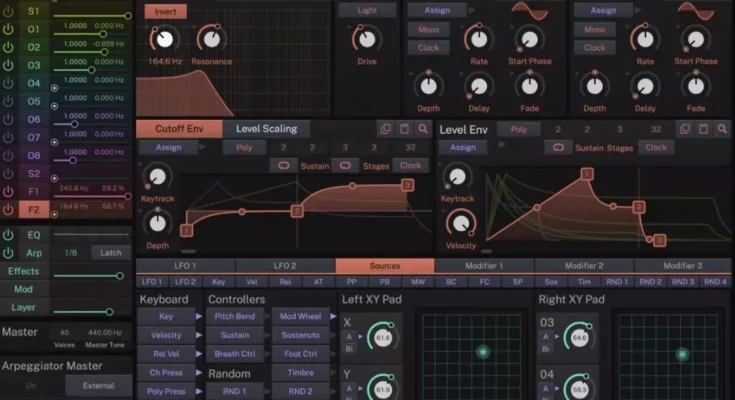Click the Level Env copy icon
The height and width of the screenshot is (400, 735).
pos(684,129)
